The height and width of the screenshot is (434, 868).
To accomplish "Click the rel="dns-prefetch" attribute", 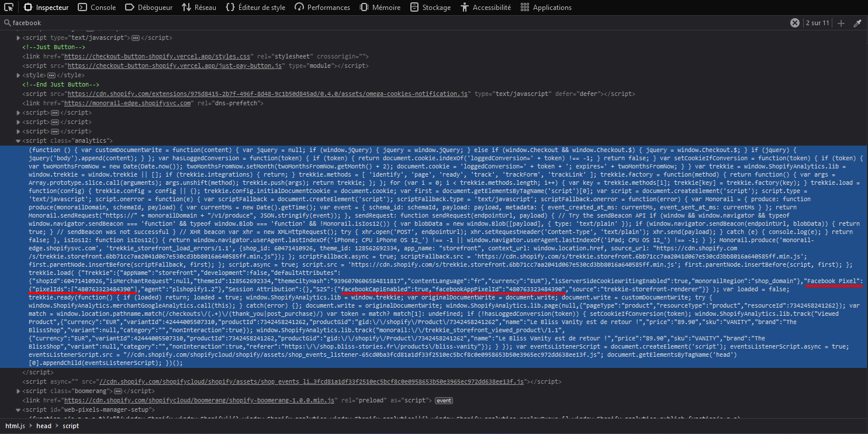I will pyautogui.click(x=229, y=103).
